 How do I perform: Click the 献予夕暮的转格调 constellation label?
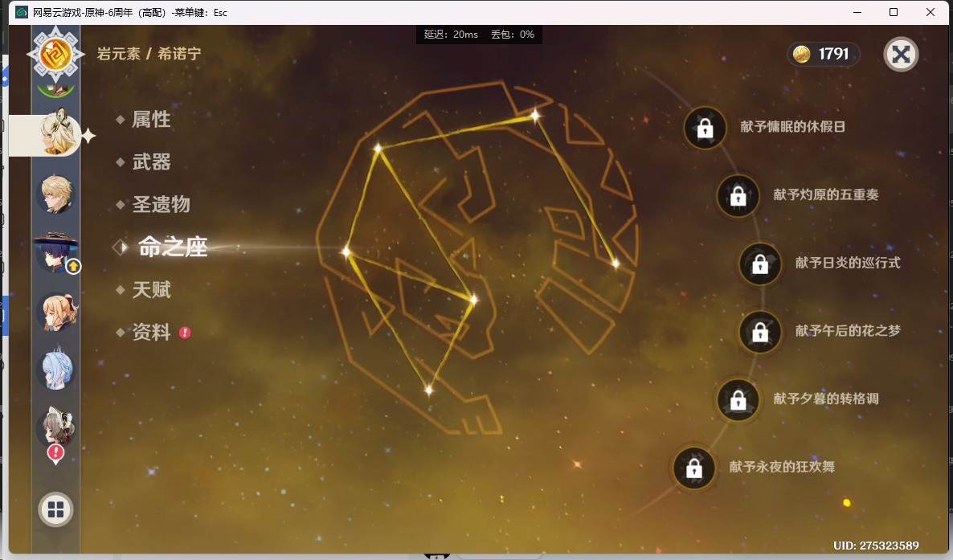[826, 399]
